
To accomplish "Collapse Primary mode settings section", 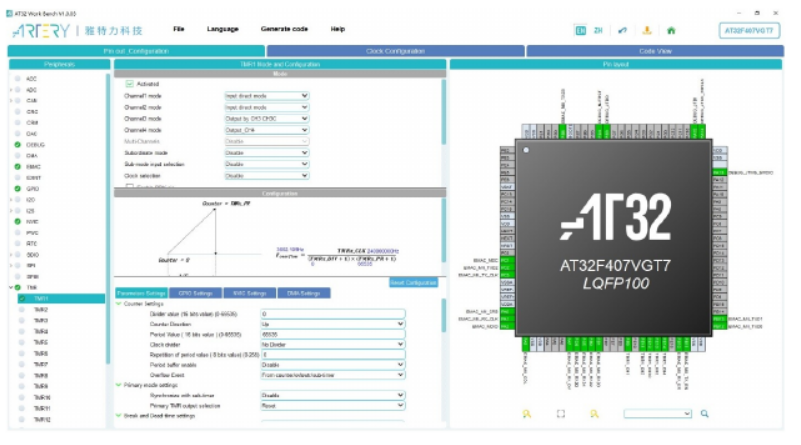I will [119, 385].
